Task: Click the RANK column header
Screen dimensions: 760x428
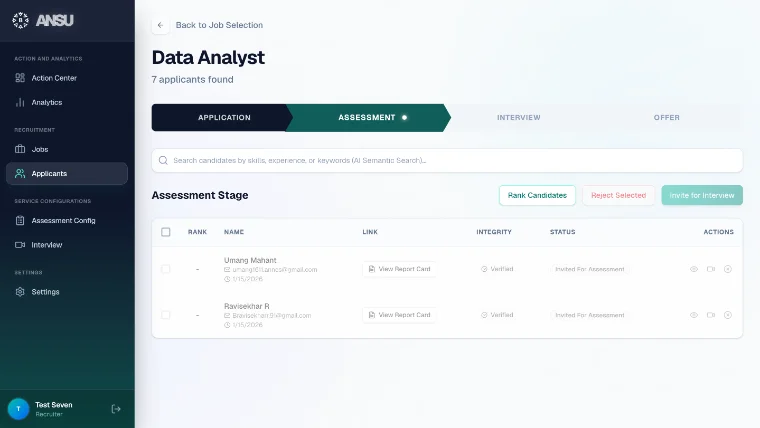Action: click(x=197, y=232)
